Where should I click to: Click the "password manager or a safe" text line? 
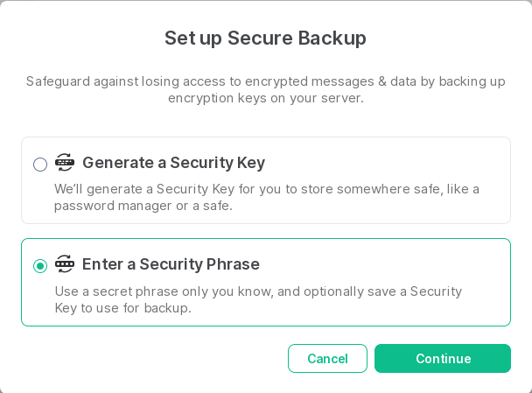(143, 206)
